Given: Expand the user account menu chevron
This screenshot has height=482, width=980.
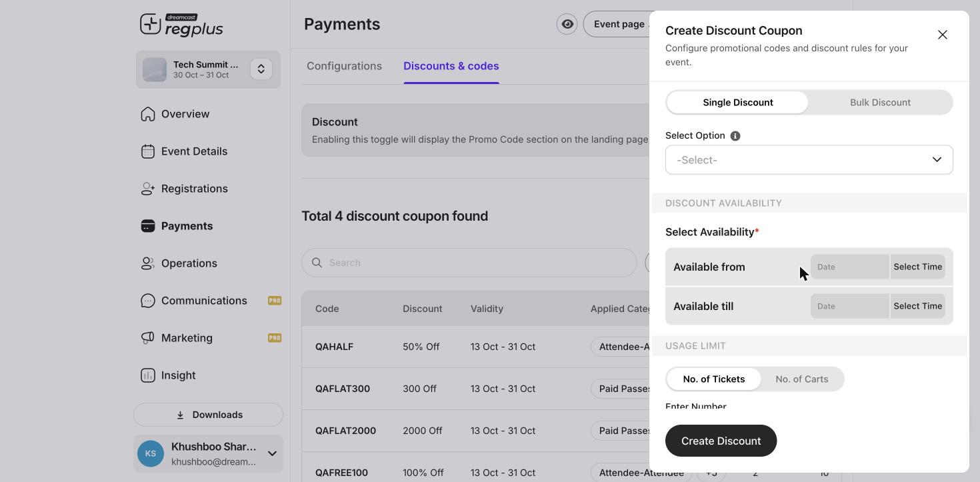Looking at the screenshot, I should (272, 454).
